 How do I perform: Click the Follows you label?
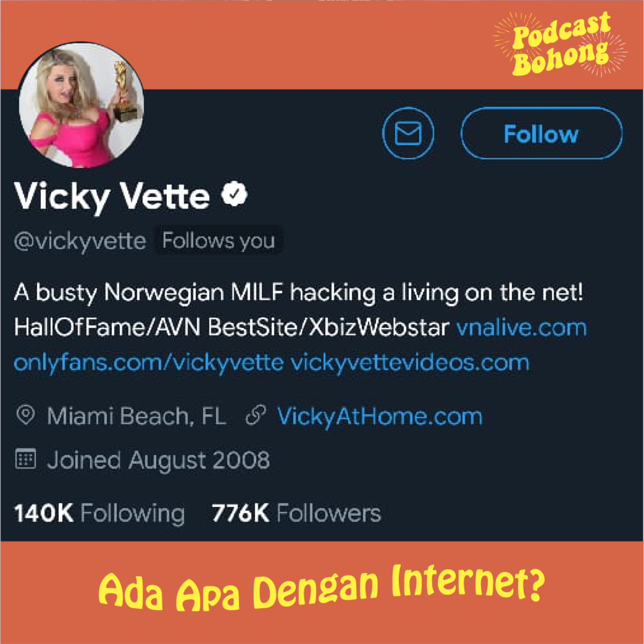[219, 241]
